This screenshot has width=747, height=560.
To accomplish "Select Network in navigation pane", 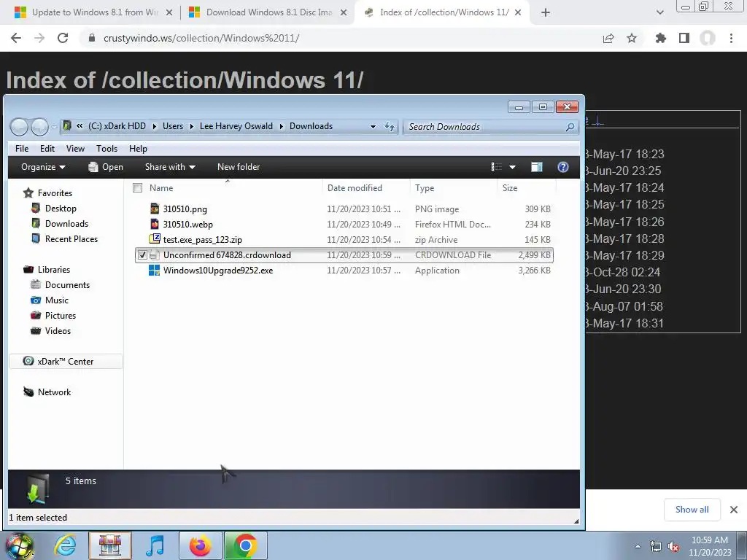I will coord(54,392).
